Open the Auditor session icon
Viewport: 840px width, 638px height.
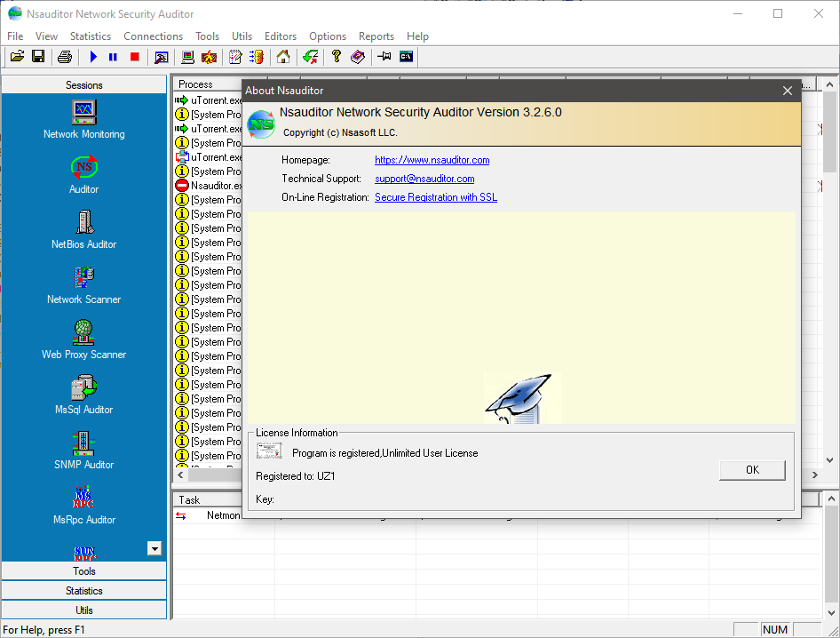click(84, 175)
